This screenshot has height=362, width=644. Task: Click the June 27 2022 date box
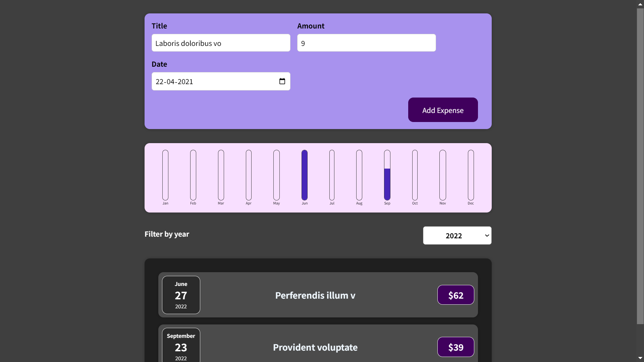point(181,295)
